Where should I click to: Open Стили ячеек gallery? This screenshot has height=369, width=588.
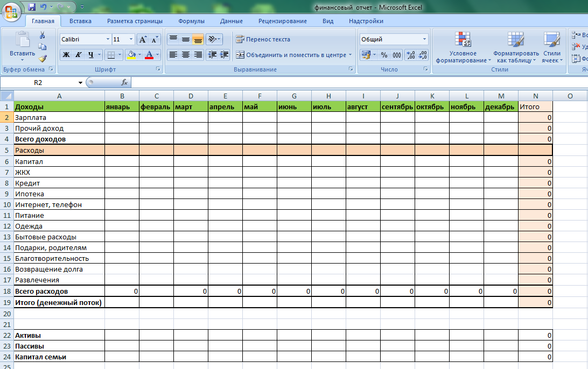[552, 47]
